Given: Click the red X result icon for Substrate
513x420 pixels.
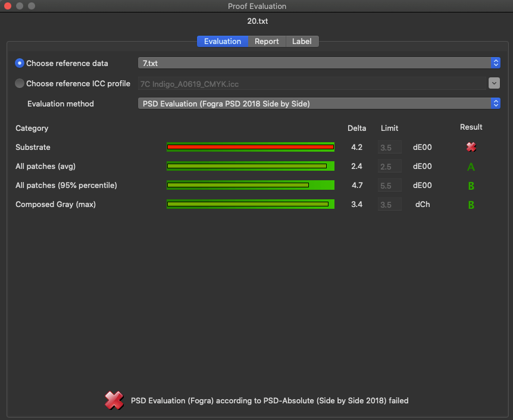Looking at the screenshot, I should (471, 147).
